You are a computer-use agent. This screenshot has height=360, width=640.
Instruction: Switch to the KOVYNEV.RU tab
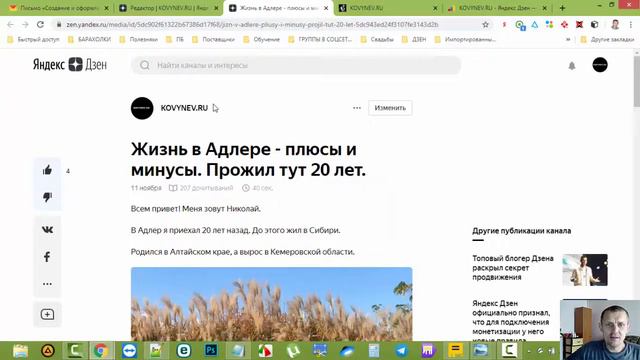click(x=388, y=8)
